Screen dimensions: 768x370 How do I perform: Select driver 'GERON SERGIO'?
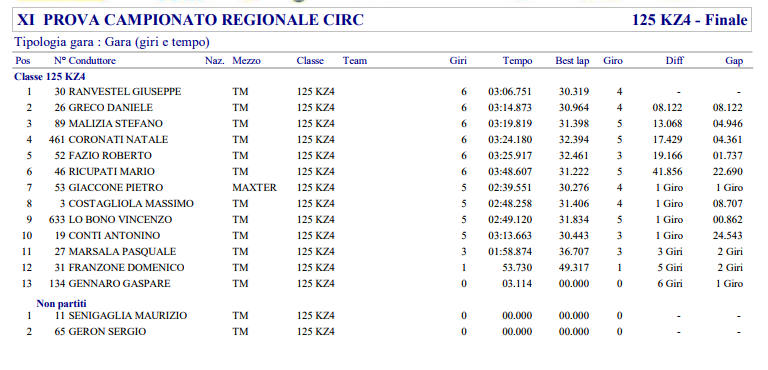[x=107, y=332]
